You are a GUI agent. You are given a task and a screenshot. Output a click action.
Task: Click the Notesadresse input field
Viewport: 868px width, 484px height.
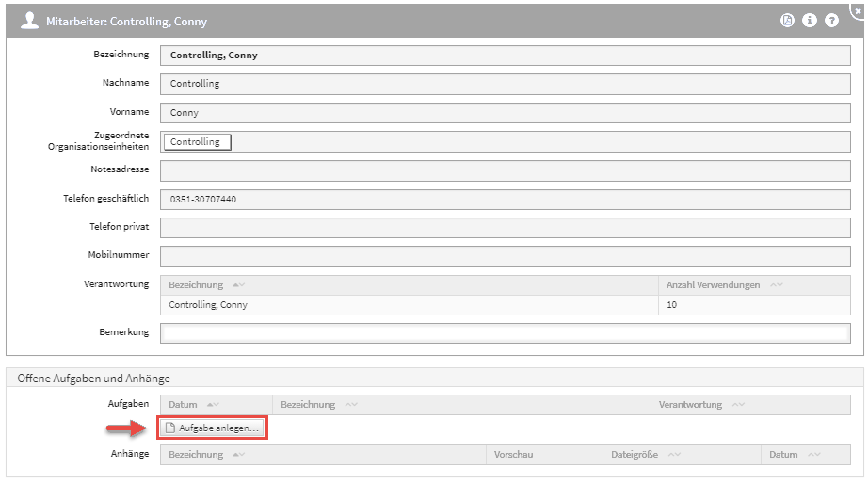click(506, 170)
